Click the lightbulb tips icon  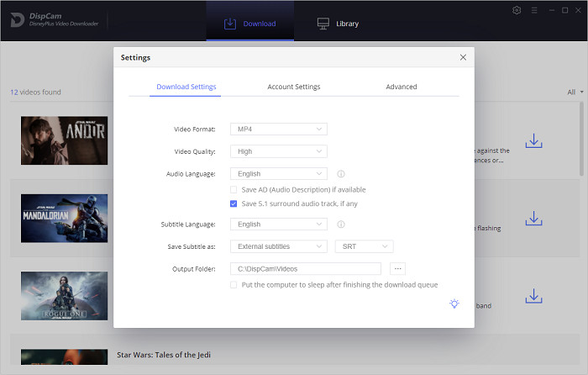pyautogui.click(x=454, y=304)
